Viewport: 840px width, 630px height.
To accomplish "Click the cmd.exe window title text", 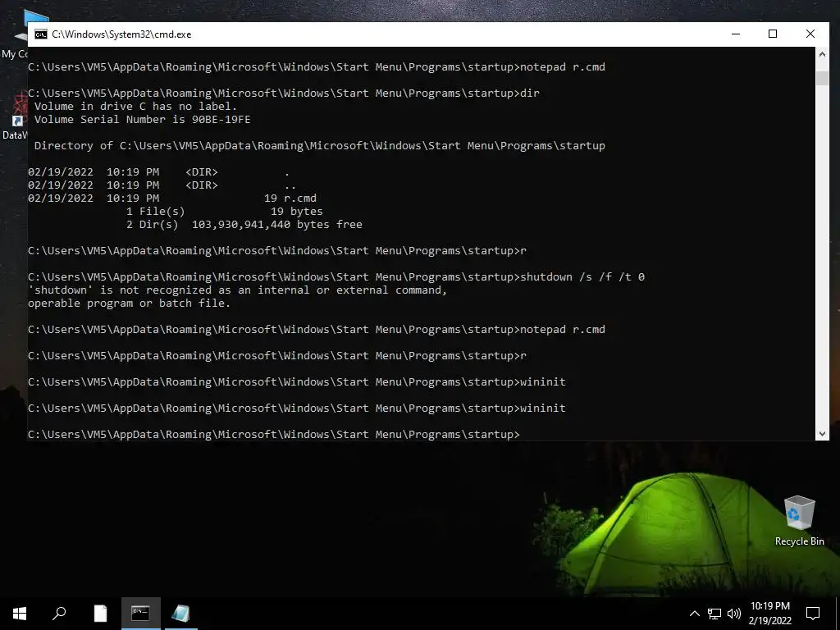I will click(x=121, y=34).
